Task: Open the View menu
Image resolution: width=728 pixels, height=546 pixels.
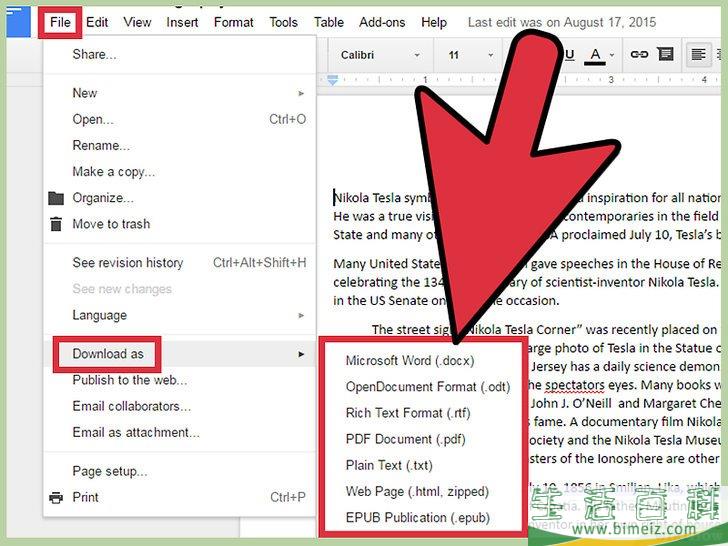Action: (137, 22)
